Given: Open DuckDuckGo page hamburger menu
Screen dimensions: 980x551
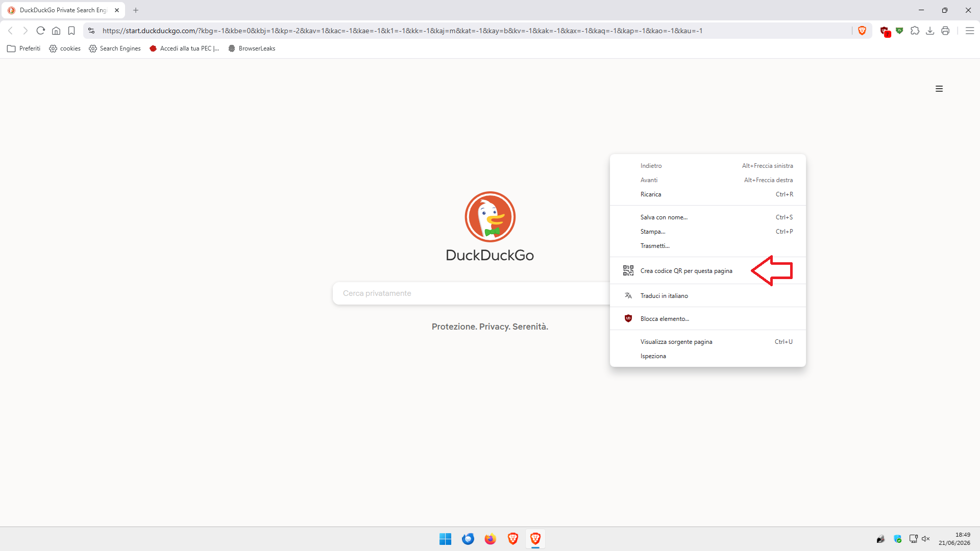Looking at the screenshot, I should pos(939,89).
